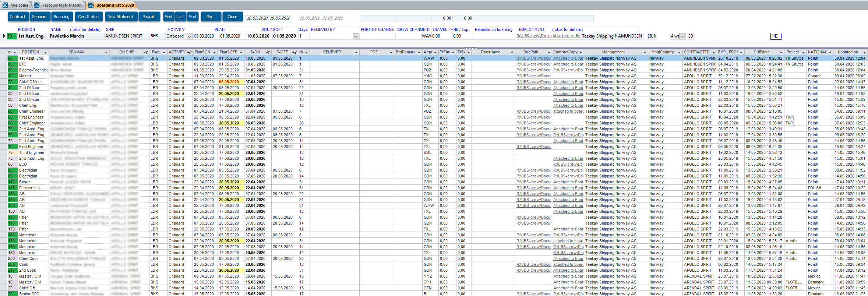This screenshot has height=296, width=868.
Task: Print the boarding list
Action: click(211, 17)
